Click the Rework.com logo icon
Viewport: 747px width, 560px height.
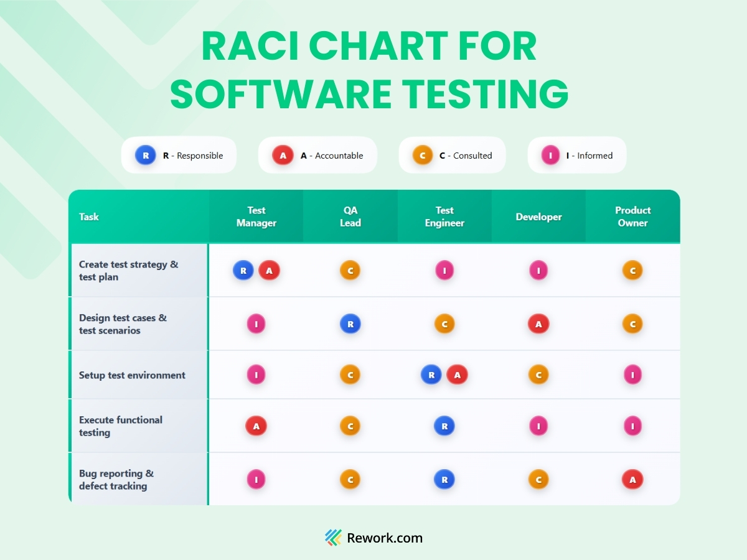pyautogui.click(x=333, y=538)
